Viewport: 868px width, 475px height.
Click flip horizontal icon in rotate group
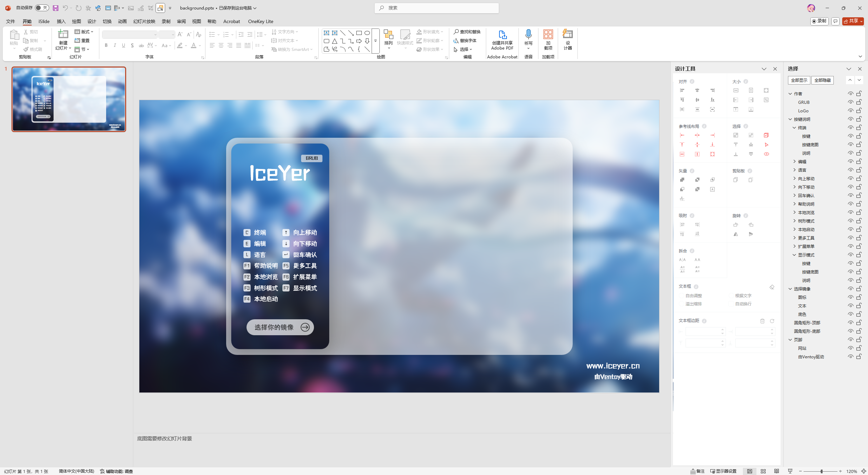[736, 234]
